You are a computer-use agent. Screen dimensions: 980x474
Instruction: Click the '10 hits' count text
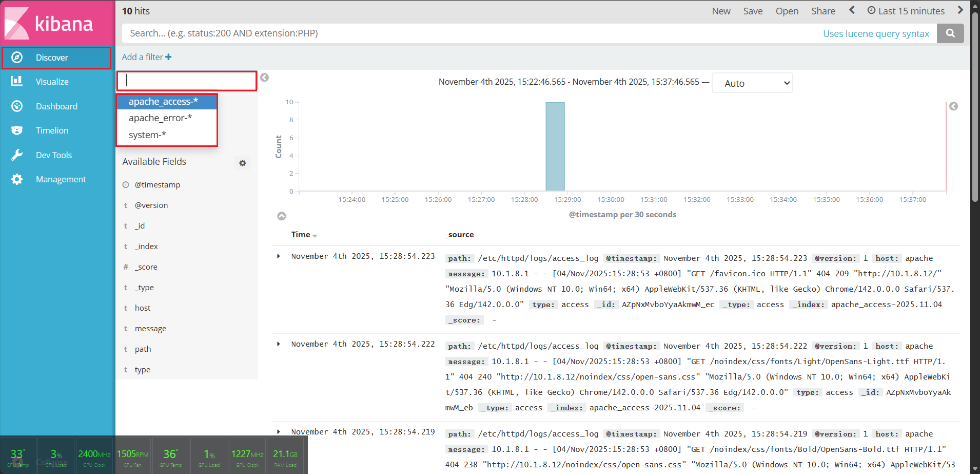pyautogui.click(x=135, y=11)
